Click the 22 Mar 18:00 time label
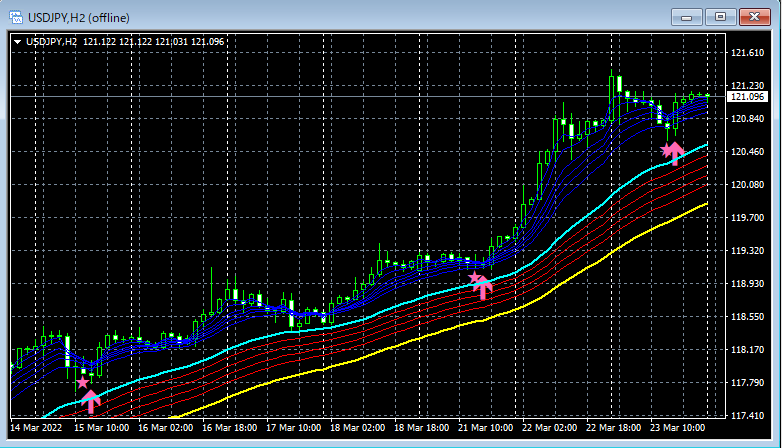783x448 pixels. click(x=613, y=428)
